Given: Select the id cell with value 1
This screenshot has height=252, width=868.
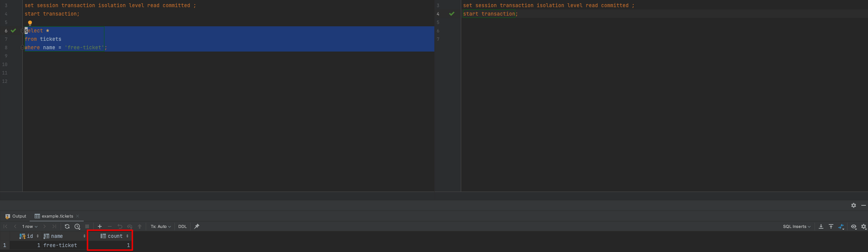Looking at the screenshot, I should (x=25, y=245).
